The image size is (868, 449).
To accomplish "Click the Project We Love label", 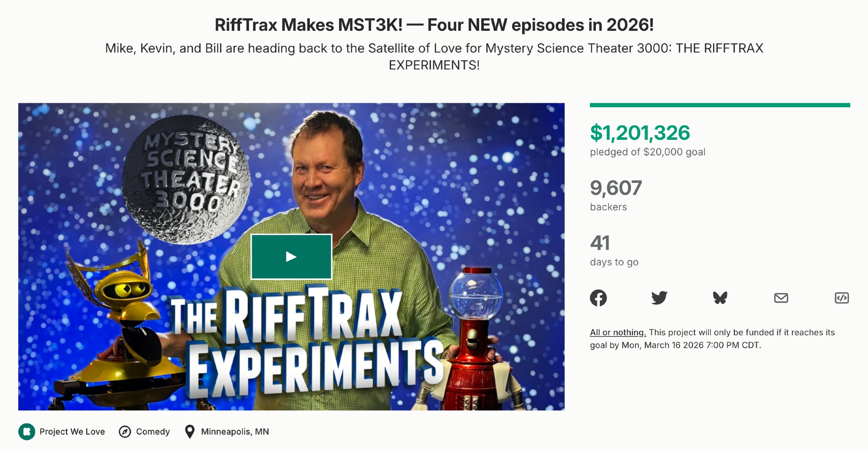I will tap(72, 432).
